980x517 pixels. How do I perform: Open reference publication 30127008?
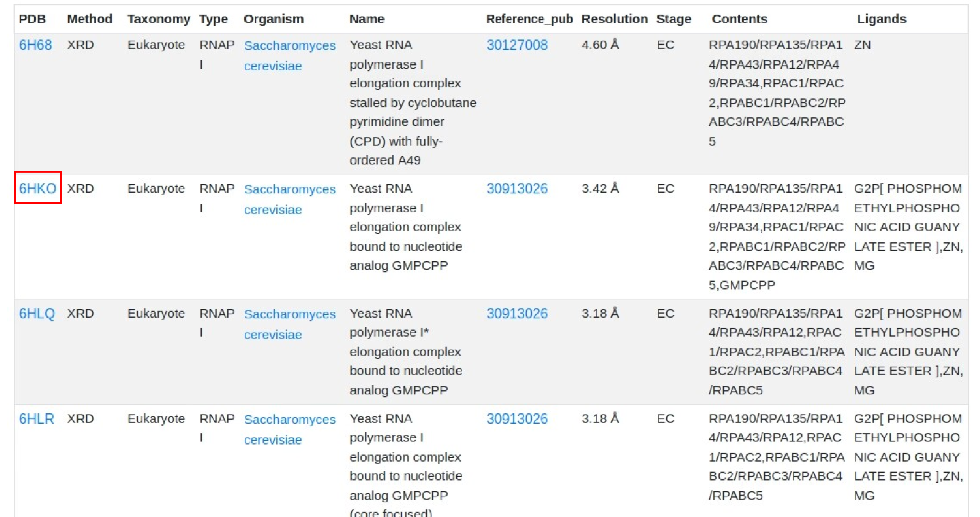[517, 45]
